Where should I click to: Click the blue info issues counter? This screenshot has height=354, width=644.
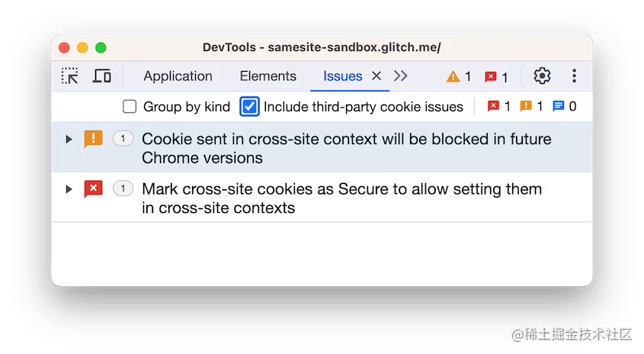coord(564,107)
